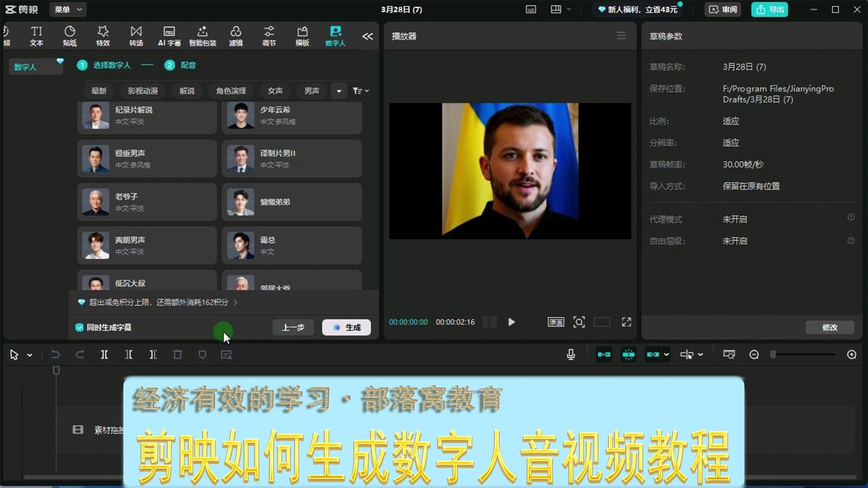The image size is (868, 488).
Task: Open the 滤镜 filters panel
Action: pos(236,36)
